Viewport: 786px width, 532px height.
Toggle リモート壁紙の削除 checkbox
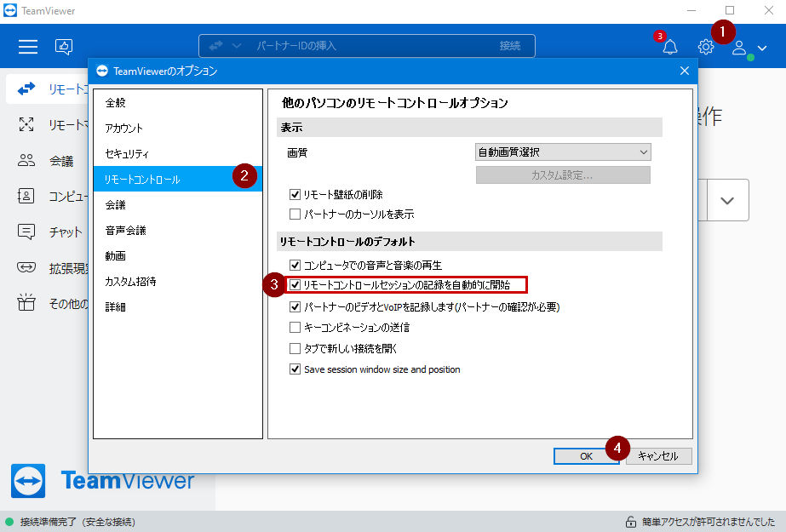click(x=295, y=194)
